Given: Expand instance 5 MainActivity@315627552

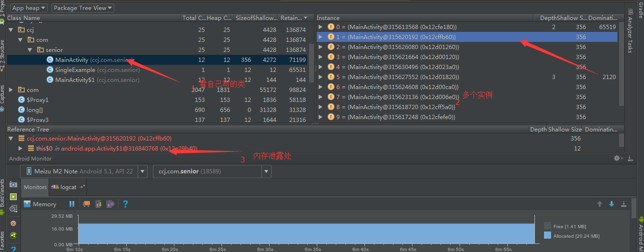Looking at the screenshot, I should (321, 77).
